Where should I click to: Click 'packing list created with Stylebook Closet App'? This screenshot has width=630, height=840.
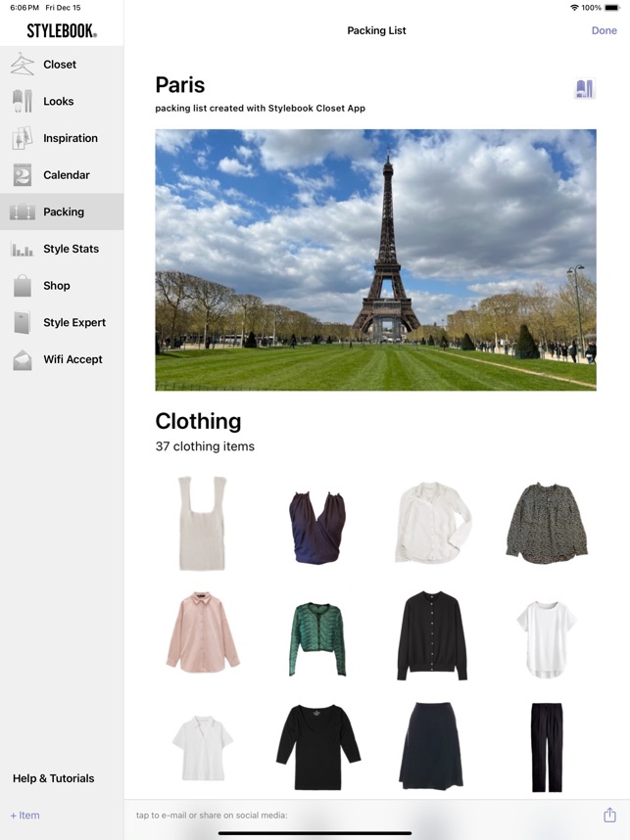pos(260,109)
